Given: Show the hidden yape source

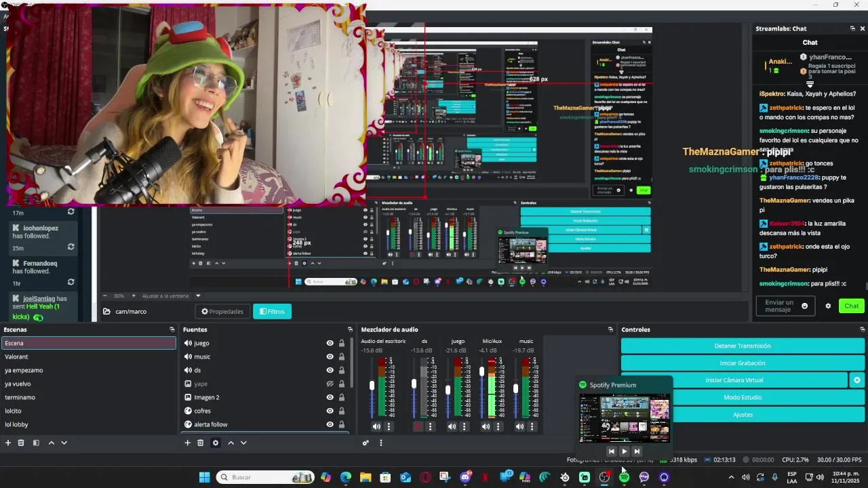Looking at the screenshot, I should coord(330,384).
